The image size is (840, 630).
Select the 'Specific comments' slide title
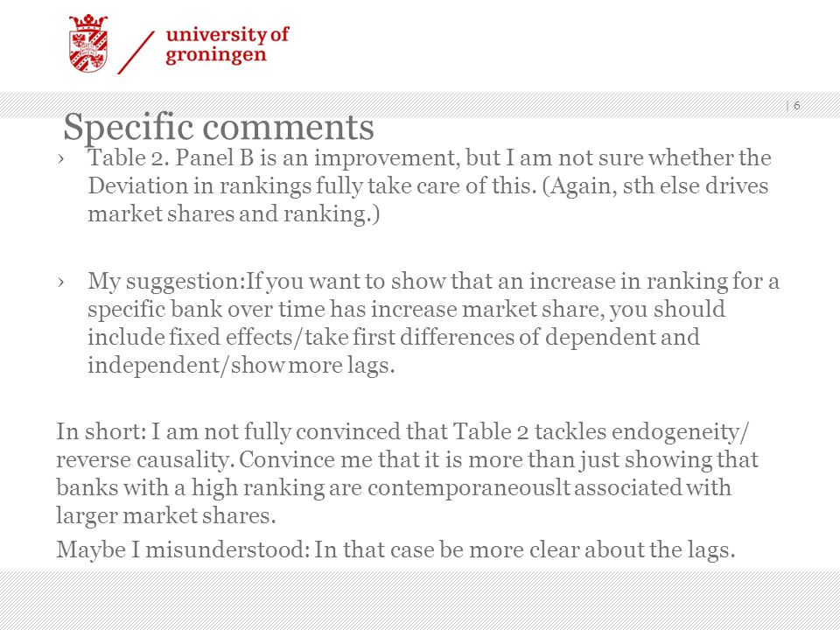pyautogui.click(x=219, y=128)
